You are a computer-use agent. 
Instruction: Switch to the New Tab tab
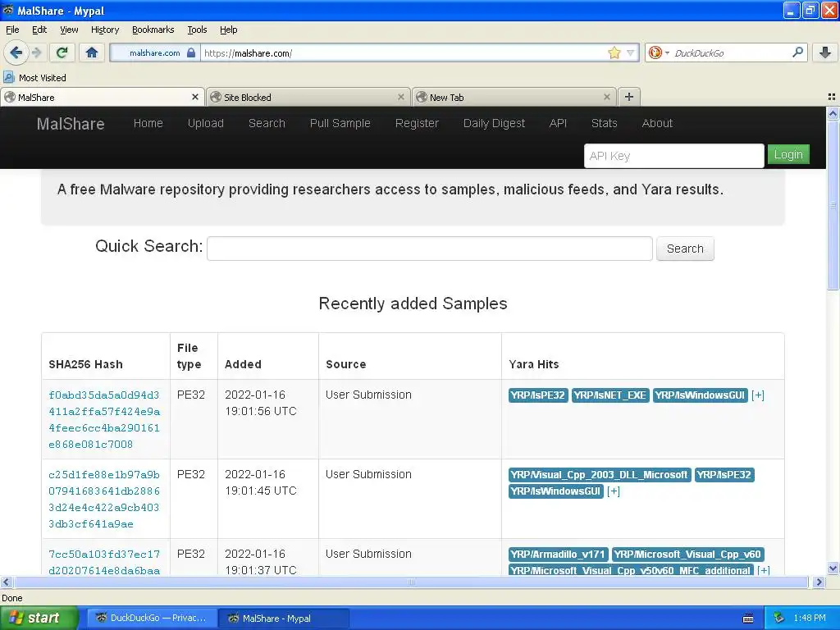click(x=514, y=97)
